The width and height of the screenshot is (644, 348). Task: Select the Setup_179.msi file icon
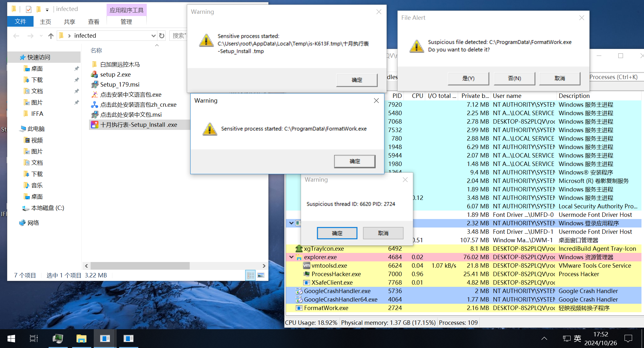tap(94, 84)
